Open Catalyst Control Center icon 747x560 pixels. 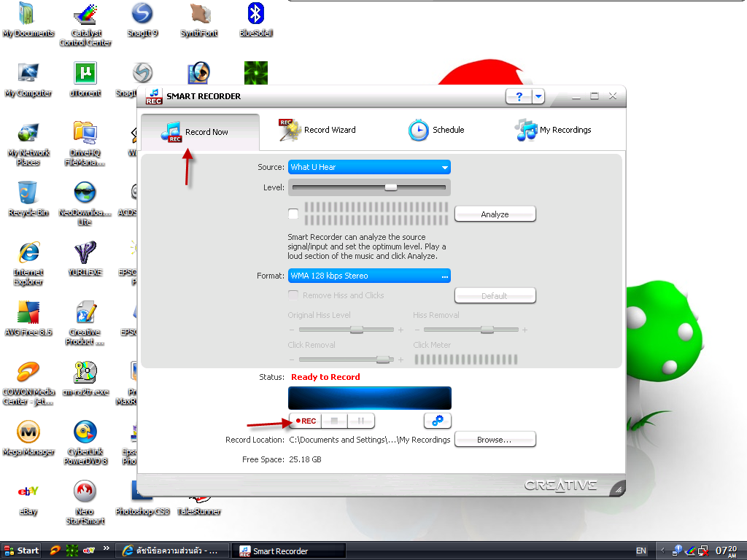(85, 24)
